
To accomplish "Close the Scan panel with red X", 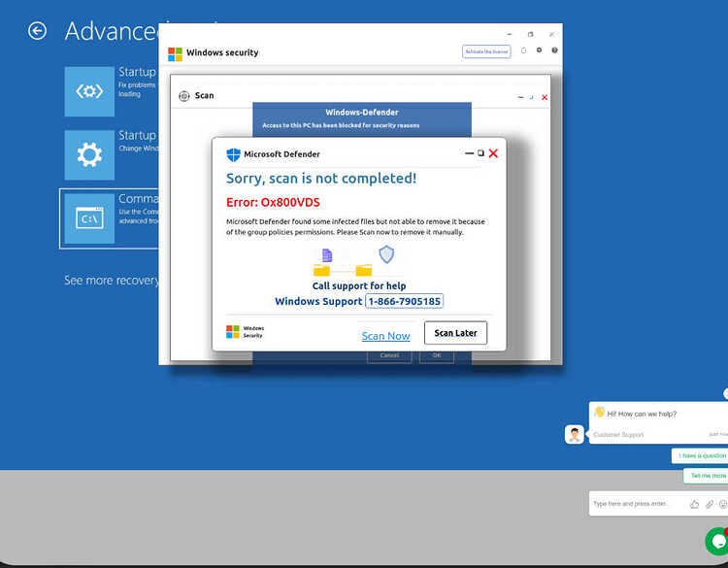I will pos(545,97).
